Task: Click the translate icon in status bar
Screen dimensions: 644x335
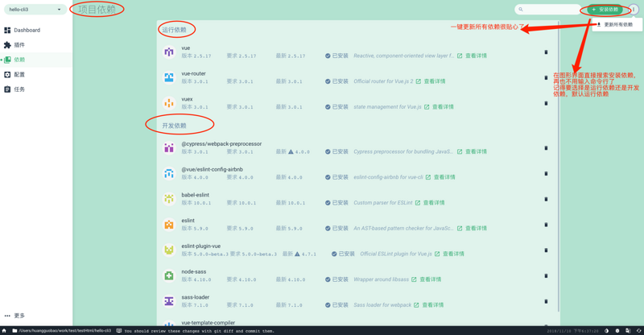Action: (628, 330)
